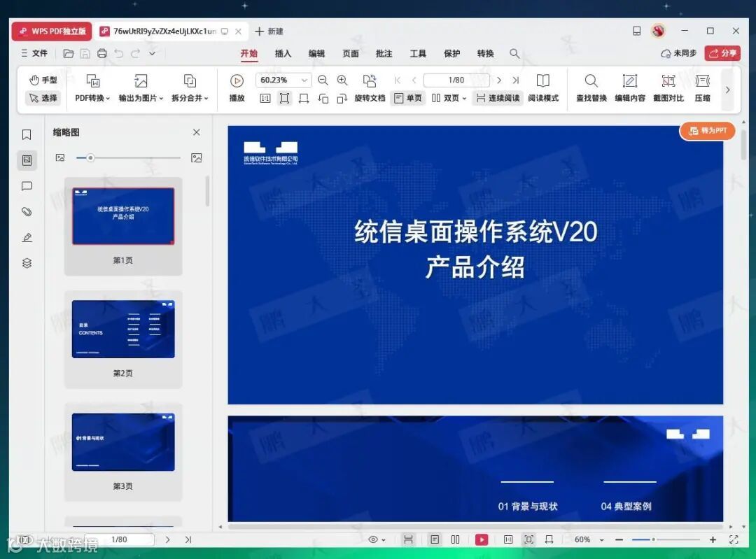This screenshot has width=756, height=559.
Task: Expand ribbon overflow arrow at right
Action: (x=728, y=89)
